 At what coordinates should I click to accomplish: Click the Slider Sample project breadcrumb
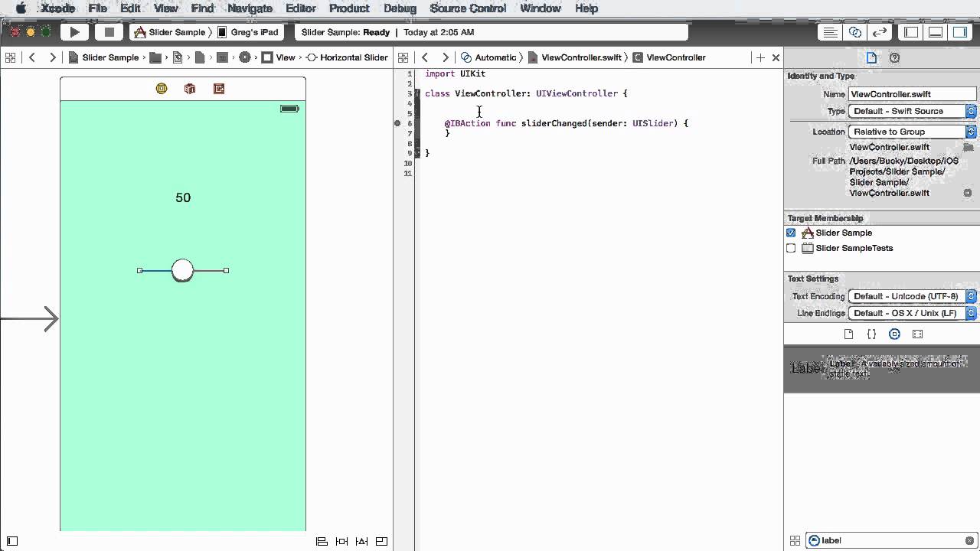(x=103, y=57)
